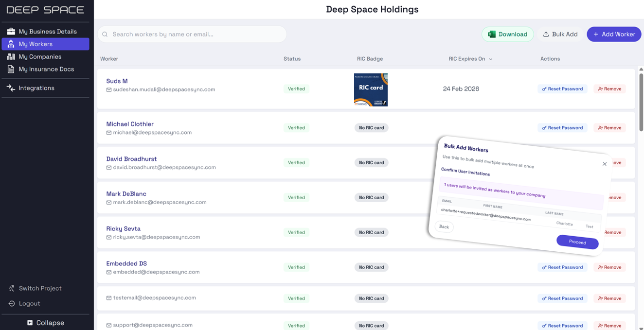Reset password for Suds M
This screenshot has width=644, height=330.
pos(562,89)
